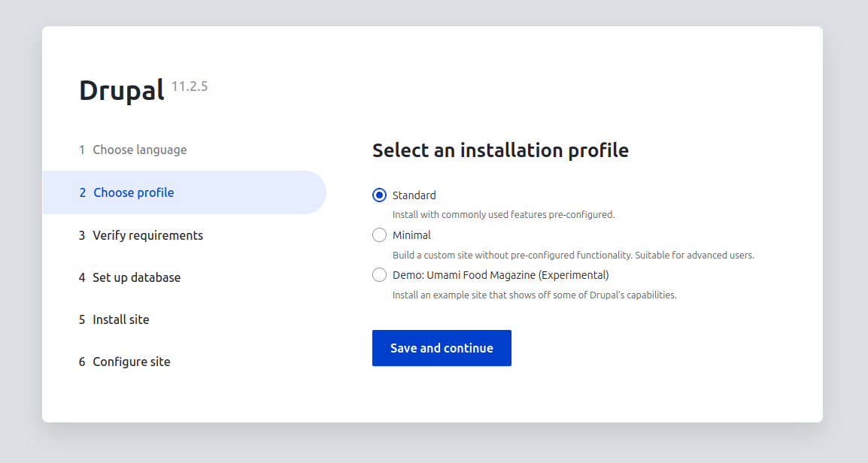
Task: Click the commonly used features description text
Action: point(503,214)
